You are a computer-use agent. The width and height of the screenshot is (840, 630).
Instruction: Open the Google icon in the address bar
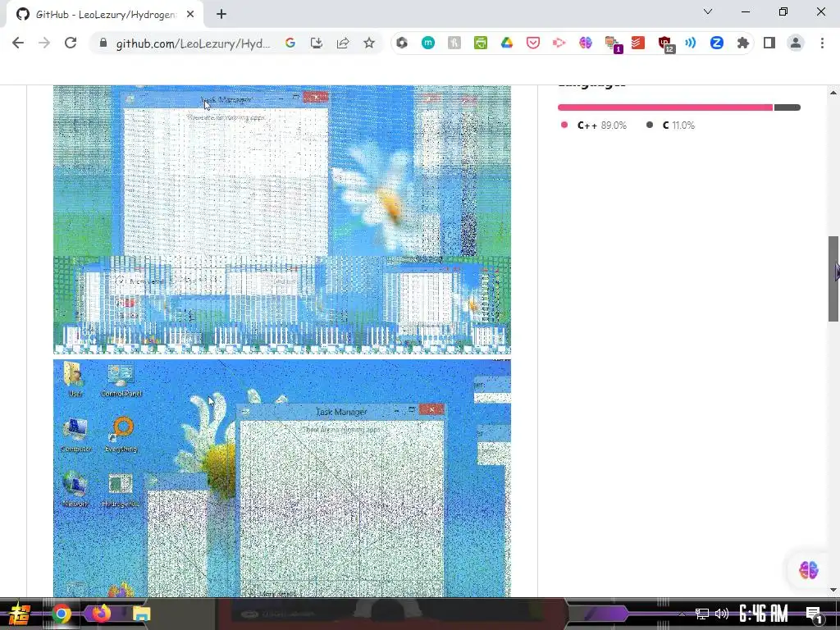tap(290, 43)
